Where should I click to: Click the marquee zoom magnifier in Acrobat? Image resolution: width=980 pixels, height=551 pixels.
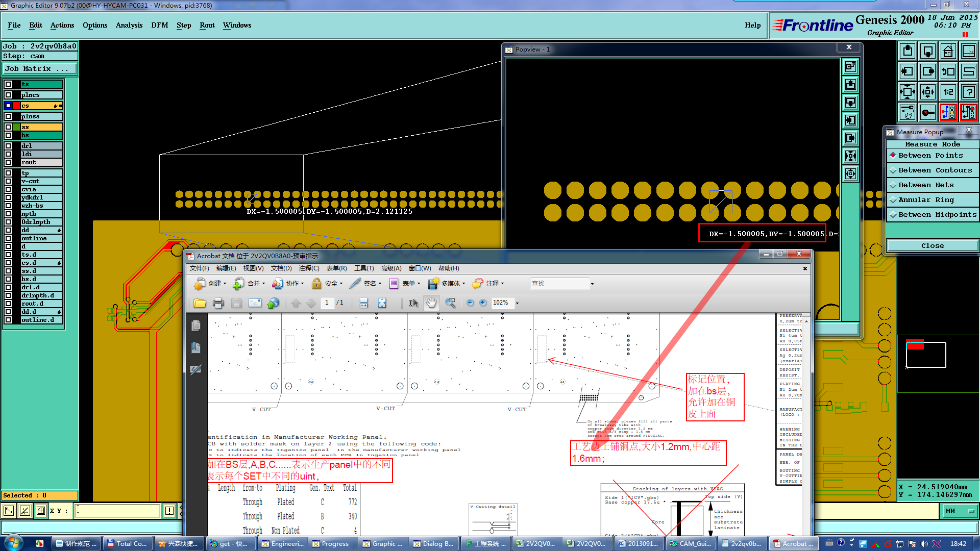tap(450, 303)
